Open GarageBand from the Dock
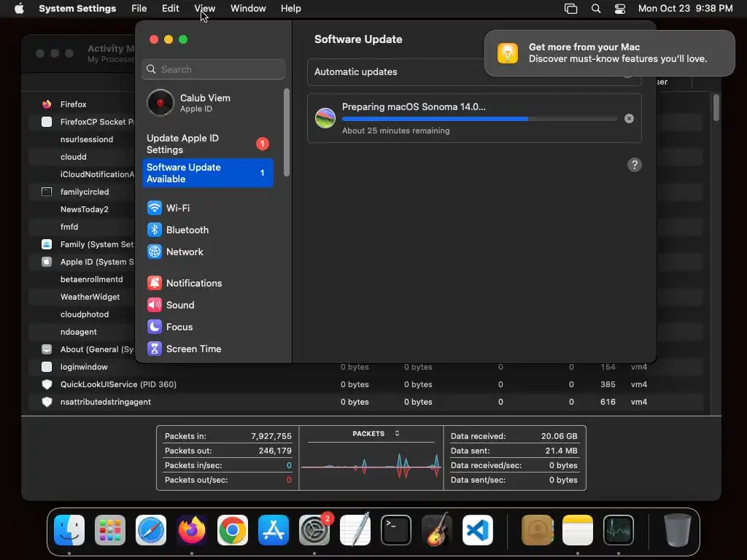 click(437, 530)
